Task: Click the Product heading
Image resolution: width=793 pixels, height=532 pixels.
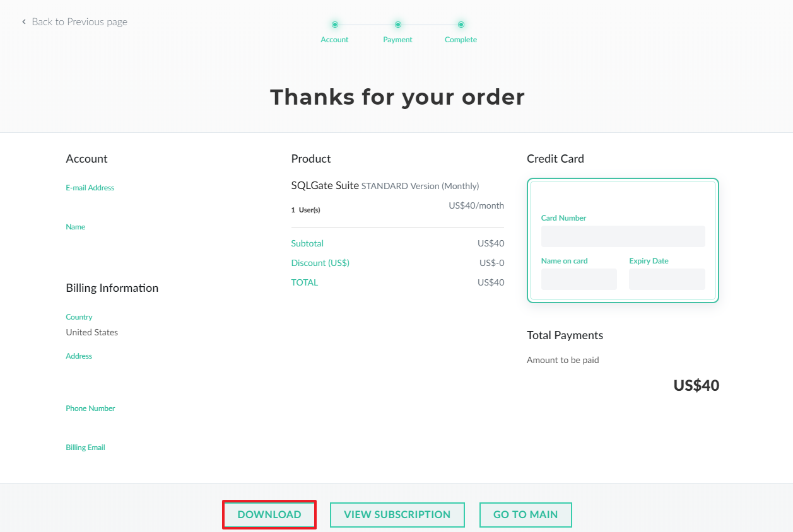Action: 311,159
